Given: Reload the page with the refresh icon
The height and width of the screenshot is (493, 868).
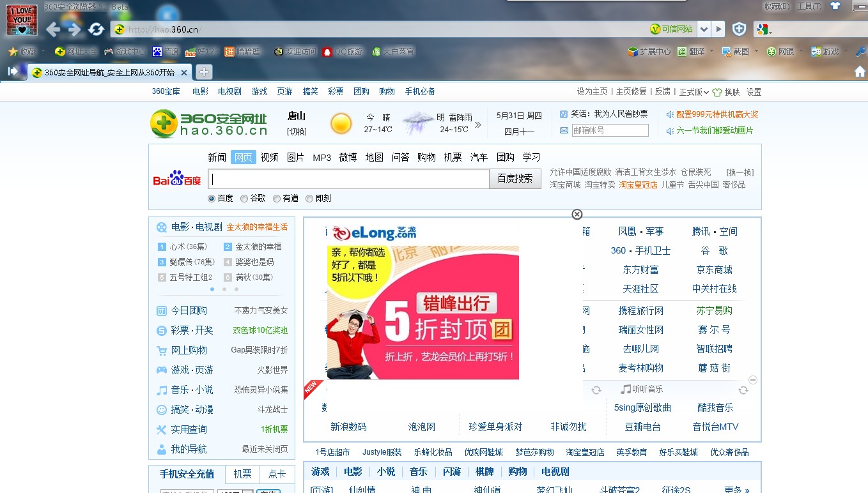Looking at the screenshot, I should coord(96,29).
